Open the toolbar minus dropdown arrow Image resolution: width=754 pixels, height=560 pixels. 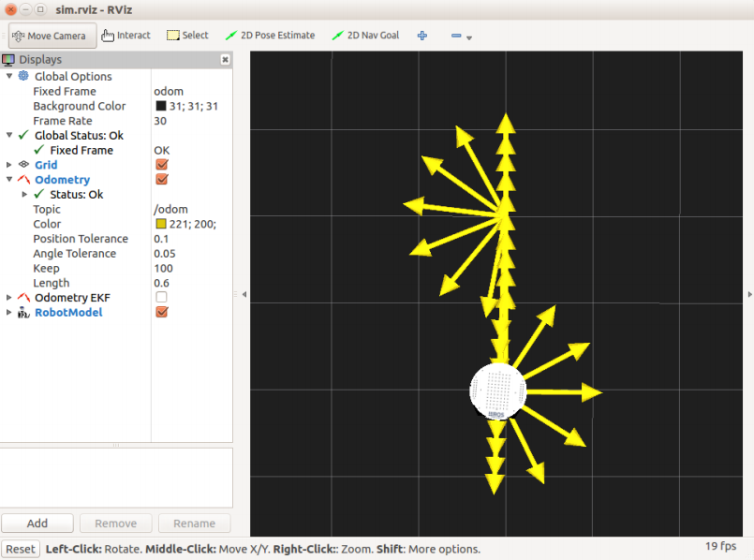[x=469, y=37]
